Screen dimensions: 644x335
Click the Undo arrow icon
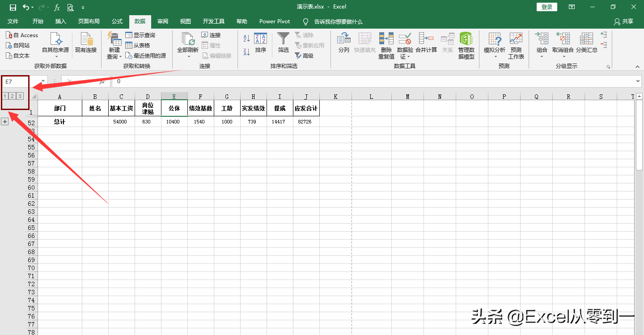26,7
